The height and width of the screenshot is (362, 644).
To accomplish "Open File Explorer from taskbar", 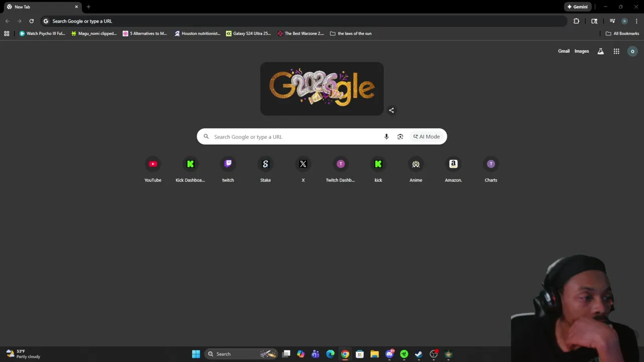I will coord(374,354).
